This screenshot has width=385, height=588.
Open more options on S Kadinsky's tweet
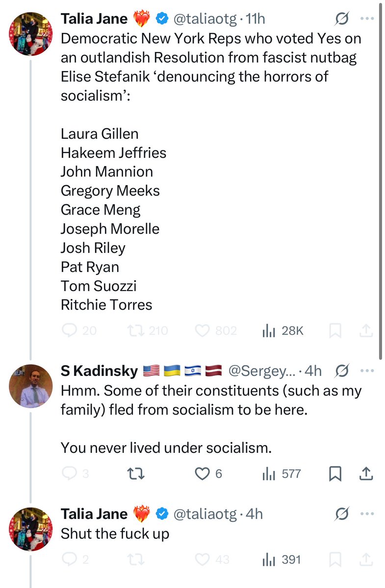click(367, 371)
